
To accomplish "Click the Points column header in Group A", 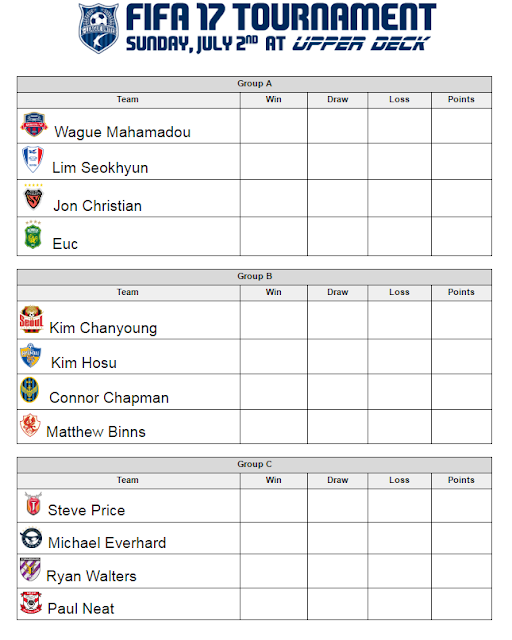I will tap(461, 100).
